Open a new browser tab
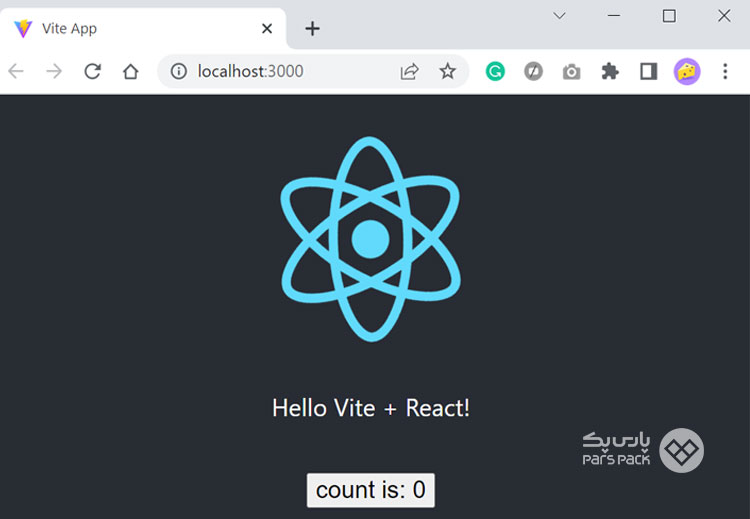 [x=312, y=29]
